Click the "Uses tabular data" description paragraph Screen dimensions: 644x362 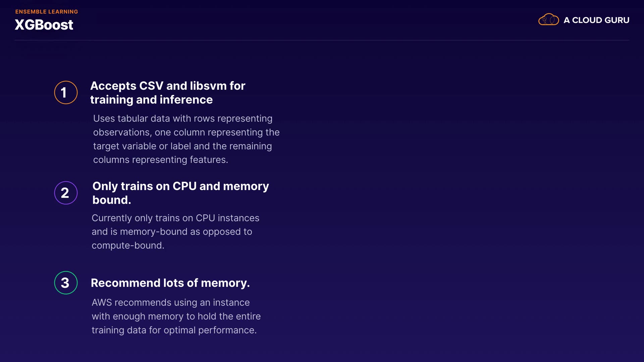(x=186, y=139)
